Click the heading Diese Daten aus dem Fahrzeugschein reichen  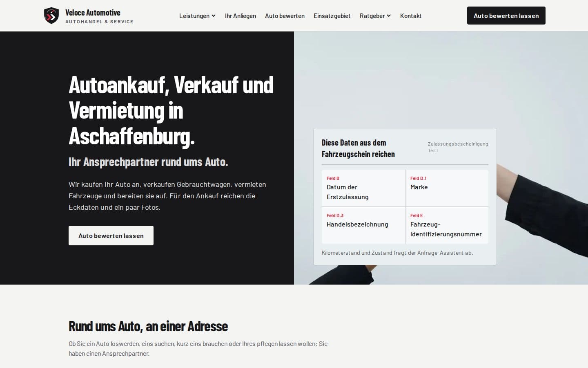pyautogui.click(x=358, y=148)
